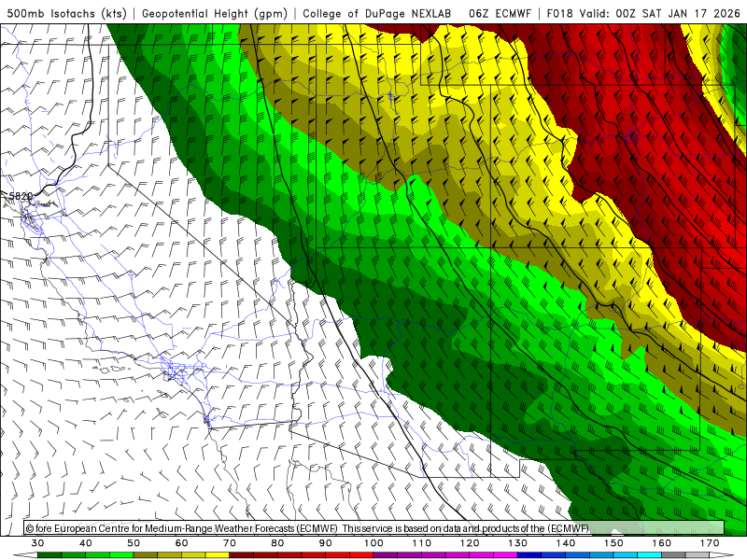747x560 pixels.
Task: Click the 140 label on the color scale
Action: [566, 543]
